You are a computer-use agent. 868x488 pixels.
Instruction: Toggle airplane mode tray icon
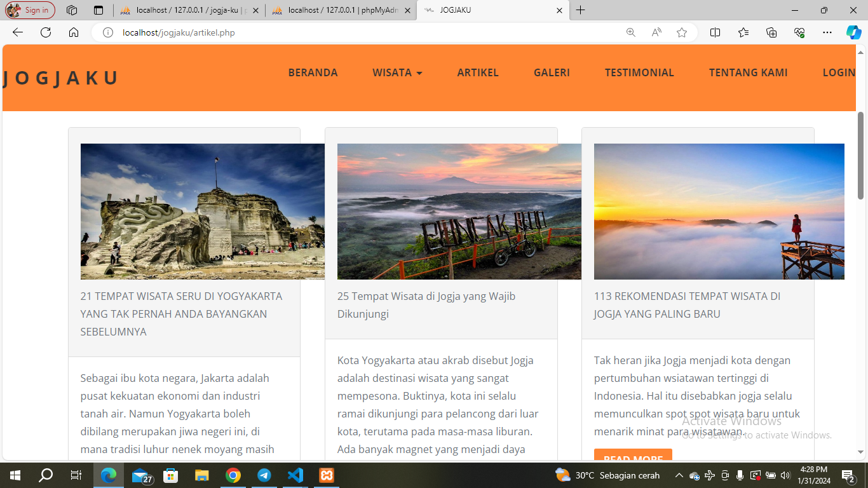(x=710, y=475)
